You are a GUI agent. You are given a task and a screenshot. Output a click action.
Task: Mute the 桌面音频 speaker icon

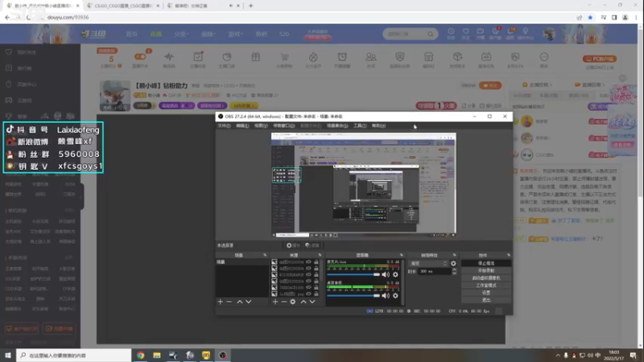(386, 295)
